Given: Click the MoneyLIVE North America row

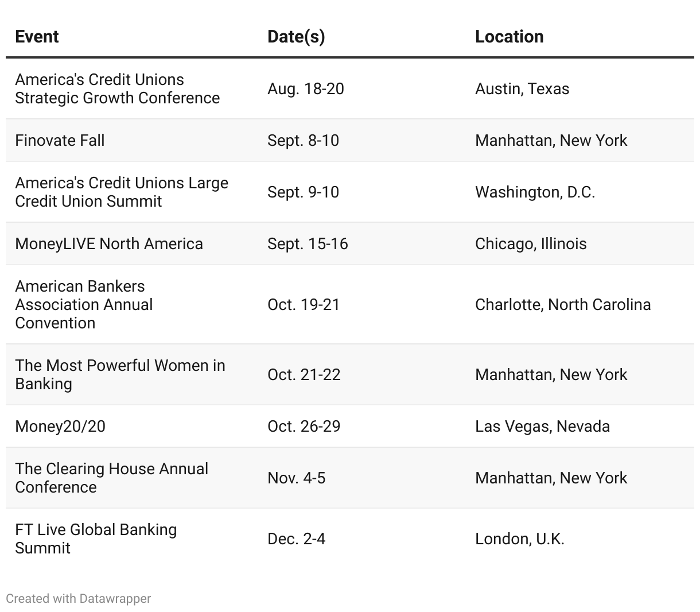Looking at the screenshot, I should [x=350, y=244].
